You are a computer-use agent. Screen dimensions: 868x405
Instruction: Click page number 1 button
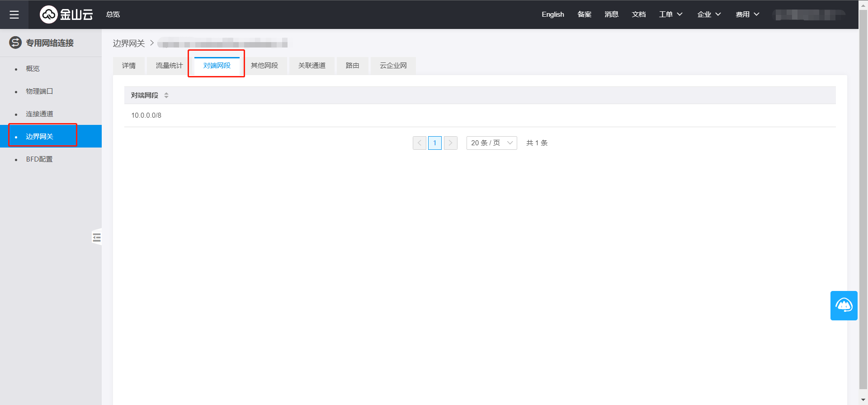tap(435, 143)
